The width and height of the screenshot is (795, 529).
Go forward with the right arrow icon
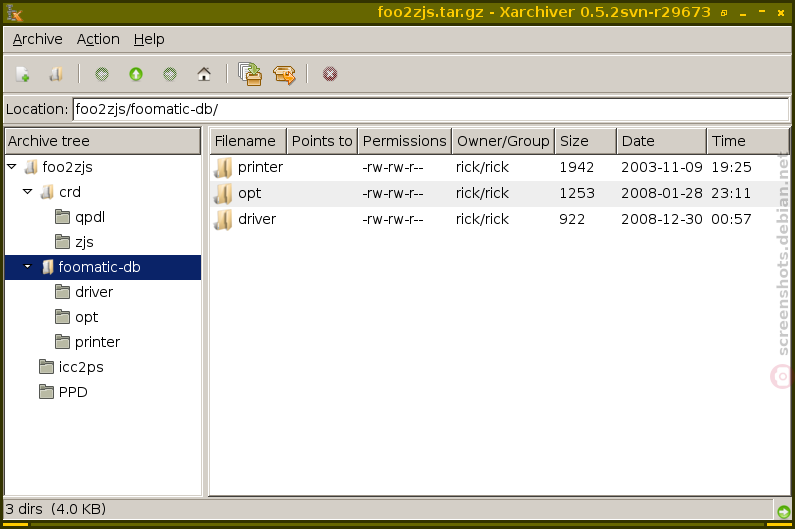pyautogui.click(x=170, y=75)
